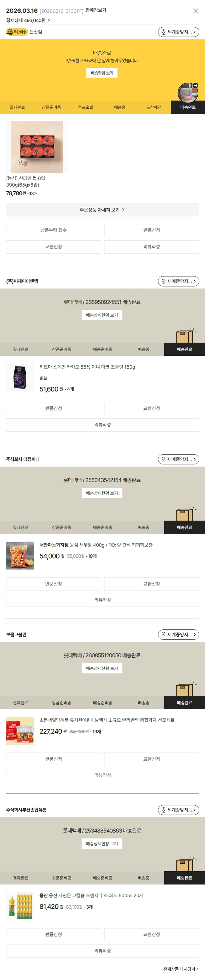This screenshot has width=205, height=980.
Task: Select 상품누락 접수 button
Action: coord(54,230)
